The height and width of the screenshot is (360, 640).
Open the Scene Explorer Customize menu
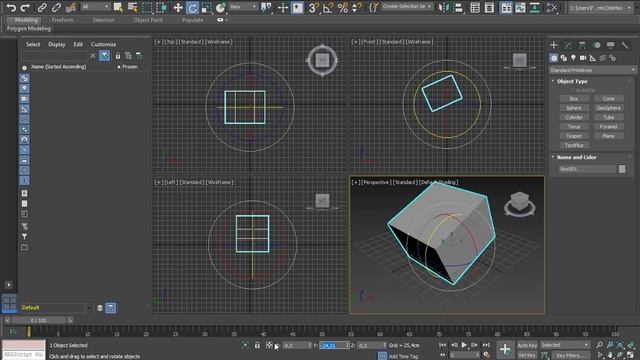[x=103, y=44]
